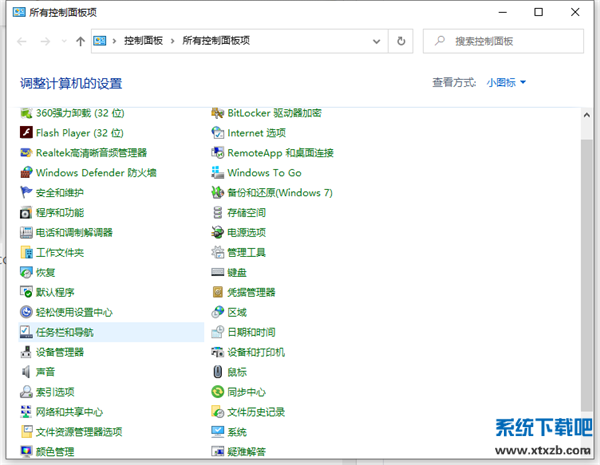Open the 任务栏和导航 link
Viewport: 600px width, 465px height.
[x=64, y=332]
